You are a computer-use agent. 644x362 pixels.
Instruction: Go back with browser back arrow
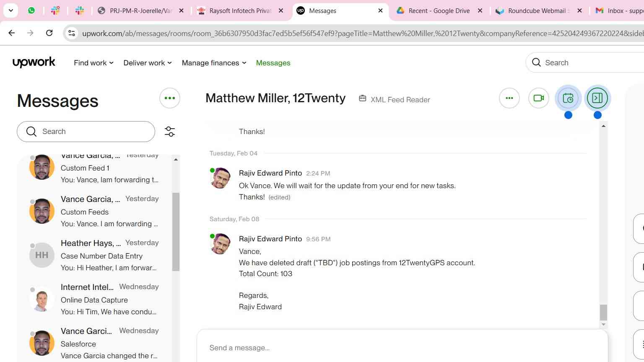[x=12, y=33]
